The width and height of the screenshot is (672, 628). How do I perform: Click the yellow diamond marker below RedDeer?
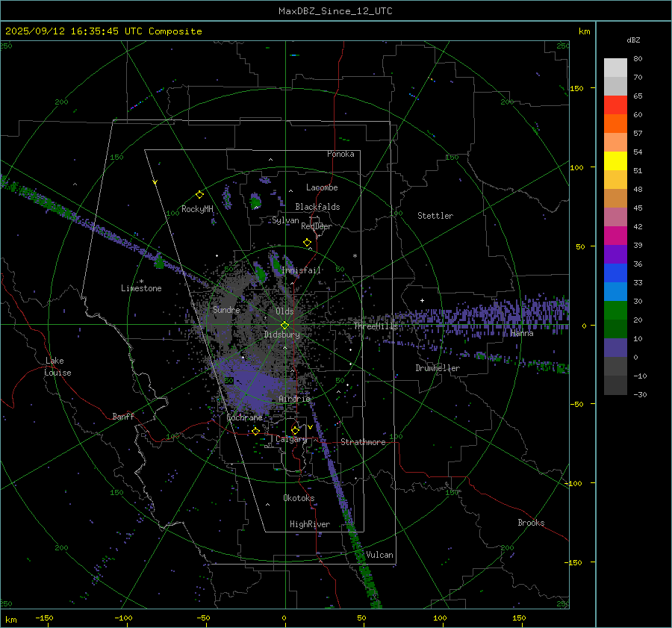[307, 243]
